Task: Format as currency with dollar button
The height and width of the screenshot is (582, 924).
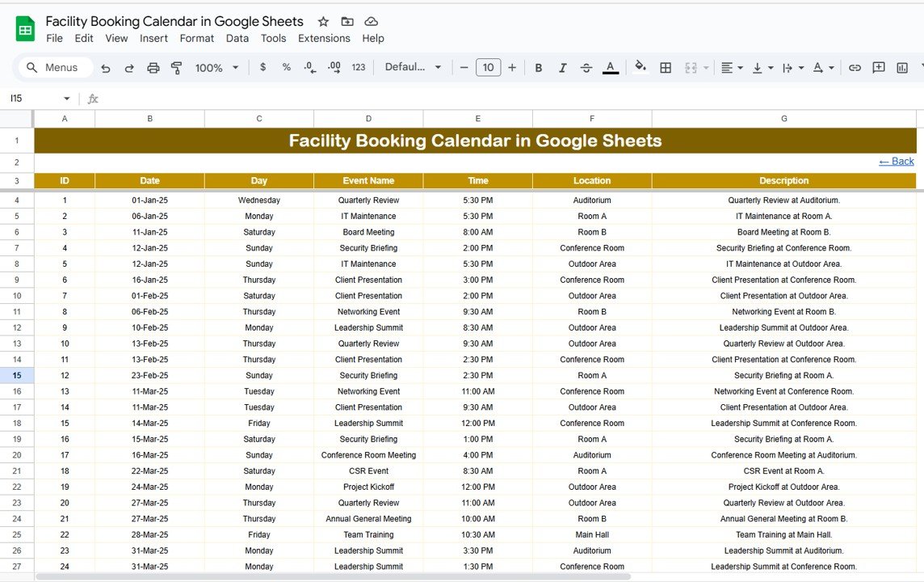Action: [262, 68]
